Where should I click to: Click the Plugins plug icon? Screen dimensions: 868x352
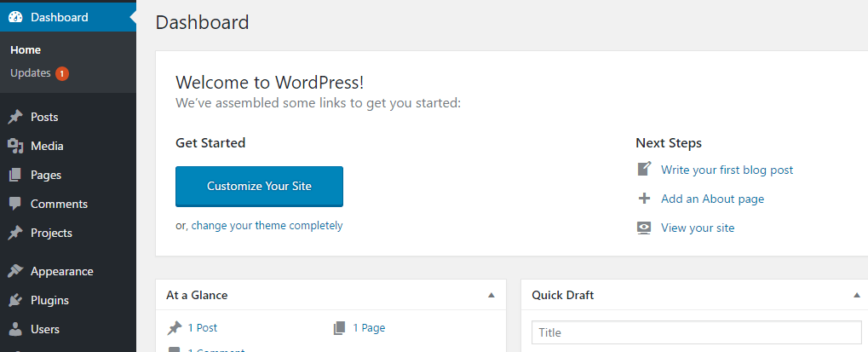coord(15,300)
